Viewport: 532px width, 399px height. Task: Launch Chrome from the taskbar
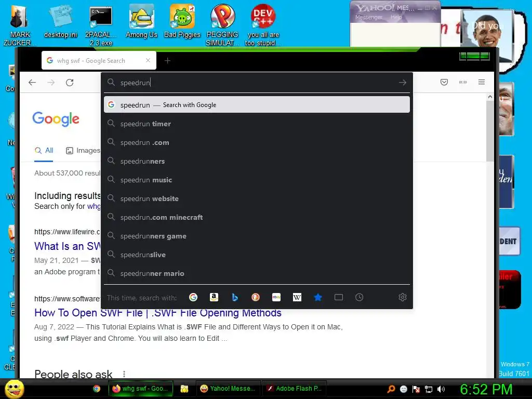coord(97,389)
